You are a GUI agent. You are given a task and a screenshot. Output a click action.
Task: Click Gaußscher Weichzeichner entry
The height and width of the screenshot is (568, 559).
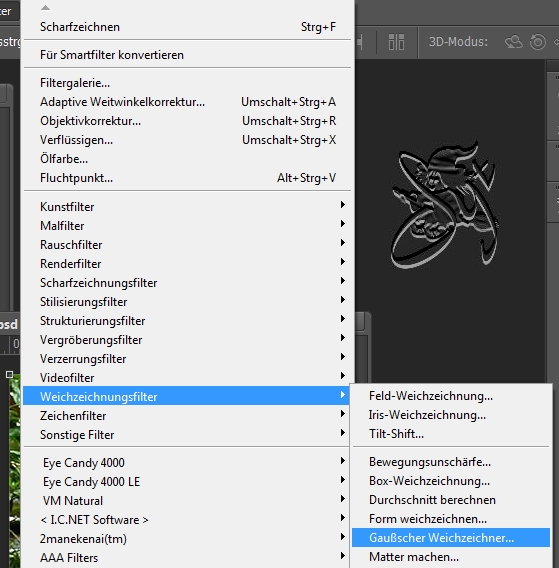(x=451, y=538)
